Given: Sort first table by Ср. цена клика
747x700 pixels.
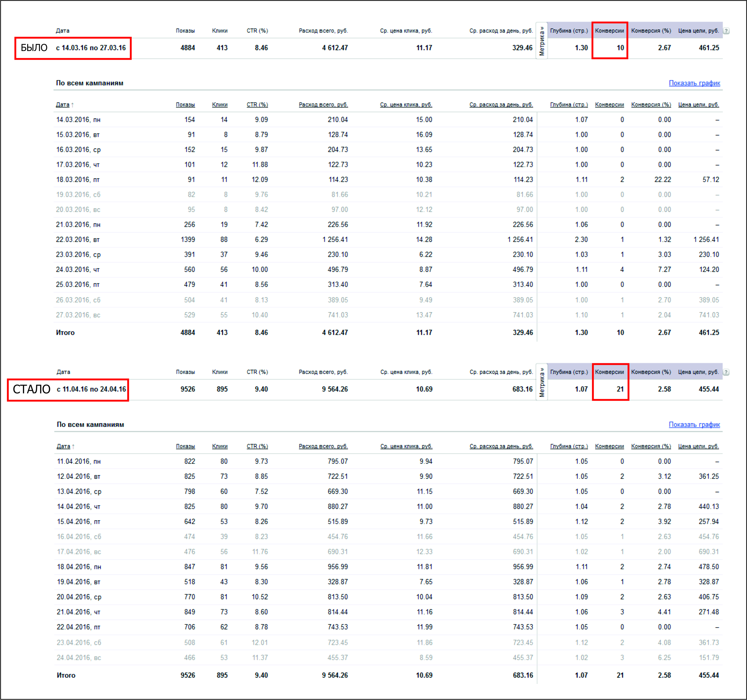Looking at the screenshot, I should (x=406, y=105).
